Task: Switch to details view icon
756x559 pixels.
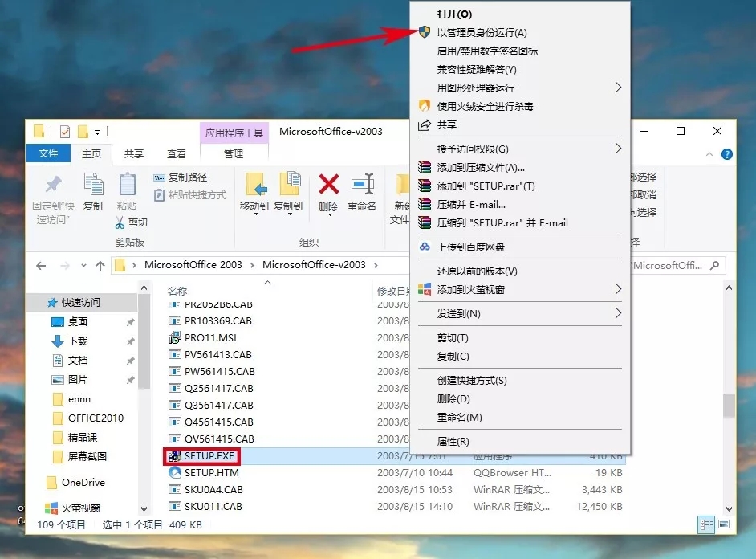Action: pyautogui.click(x=706, y=524)
